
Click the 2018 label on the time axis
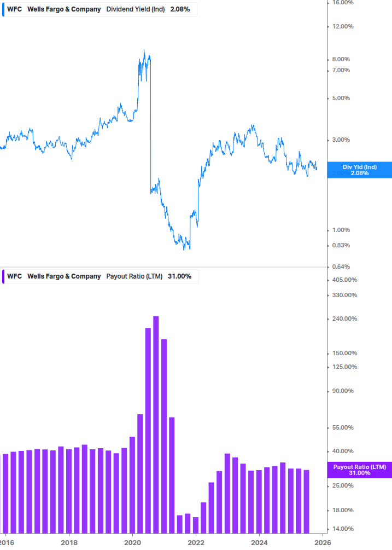[69, 542]
